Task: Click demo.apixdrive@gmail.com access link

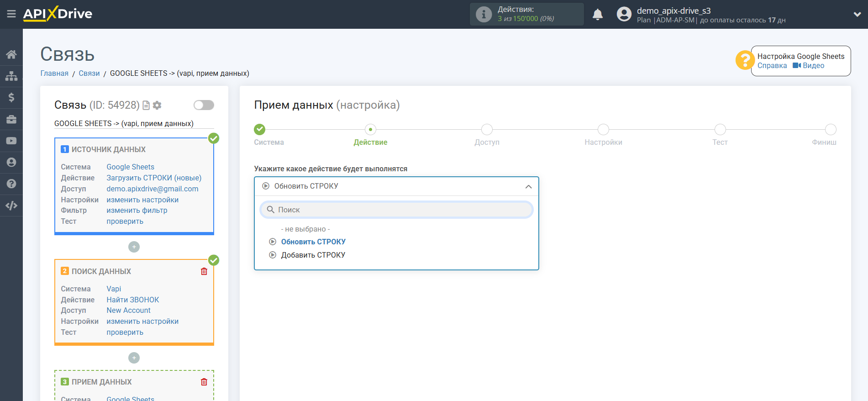Action: (153, 189)
